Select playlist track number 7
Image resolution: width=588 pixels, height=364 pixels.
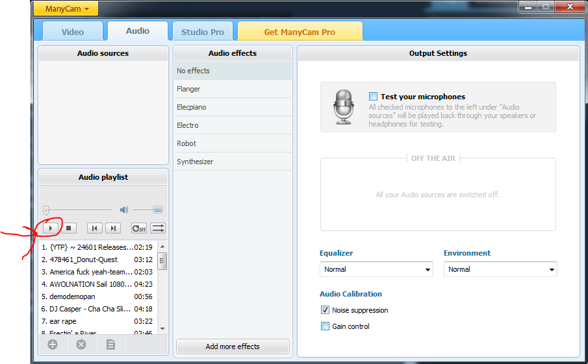tap(97, 321)
